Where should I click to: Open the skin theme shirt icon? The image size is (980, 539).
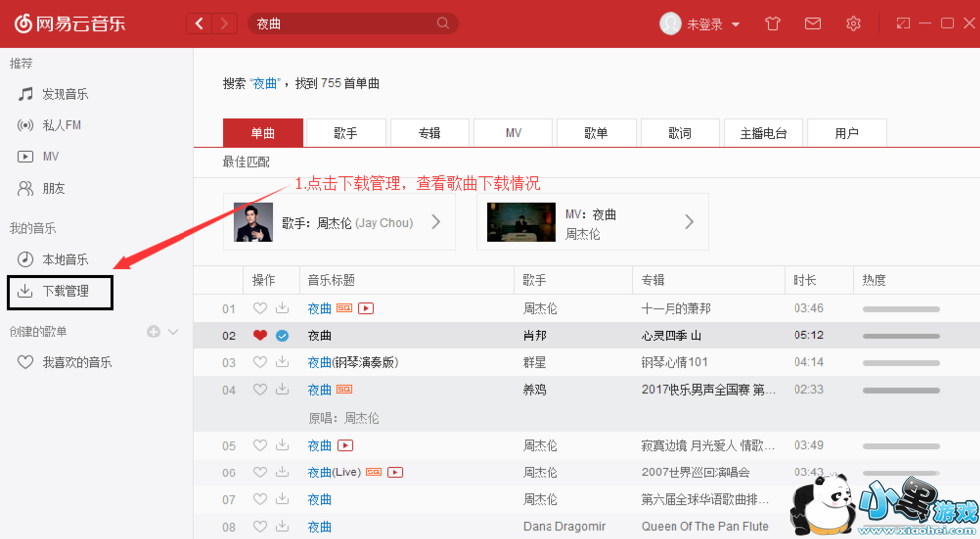click(773, 24)
